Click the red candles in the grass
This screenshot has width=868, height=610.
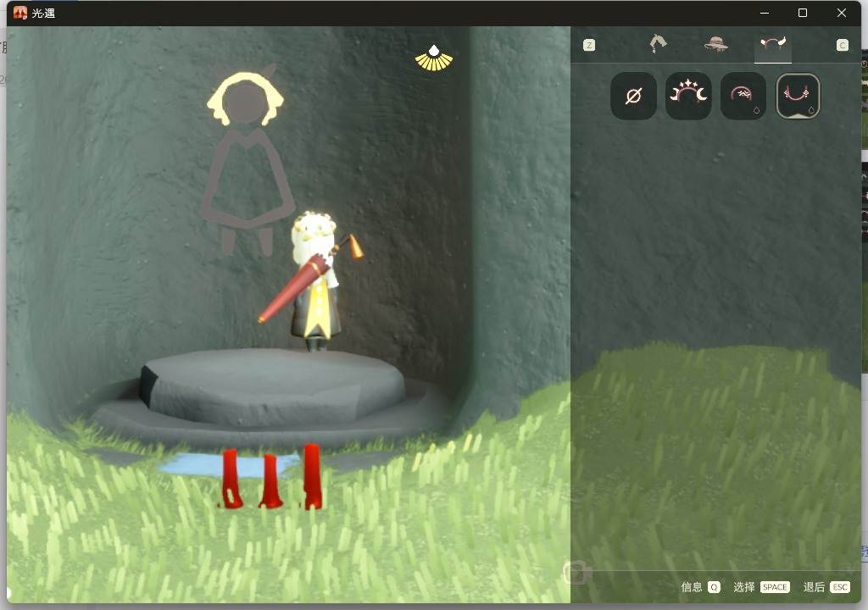click(272, 477)
